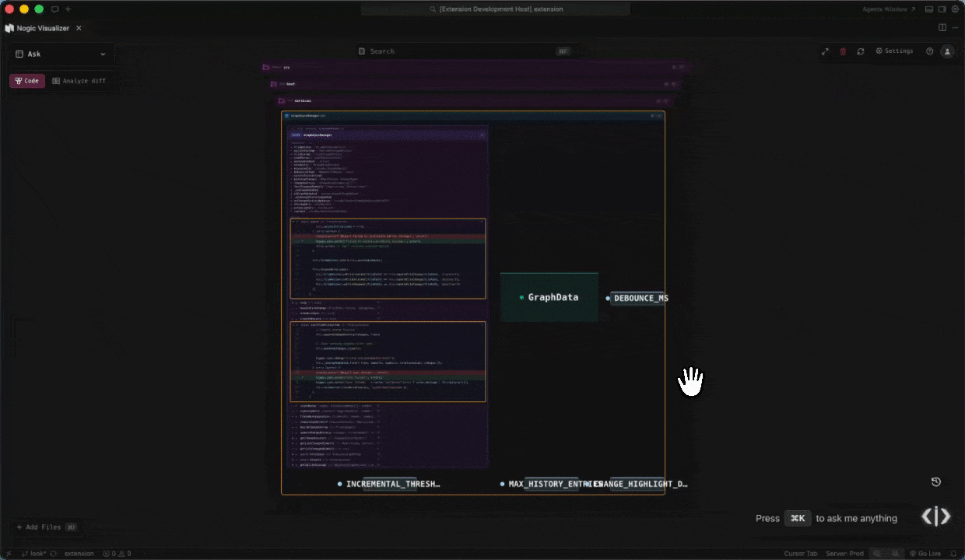The image size is (965, 560).
Task: Click the git branch status item
Action: pyautogui.click(x=33, y=554)
